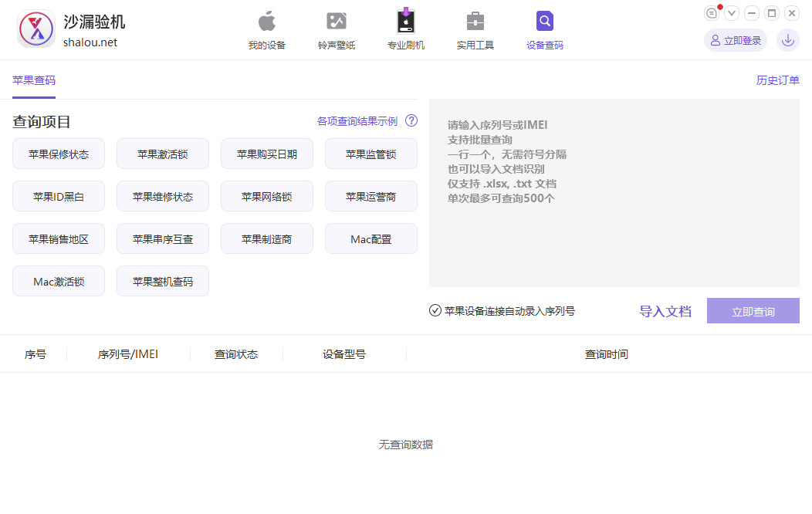Open the 铃声壁纸 ringtone wallpaper section

(337, 22)
